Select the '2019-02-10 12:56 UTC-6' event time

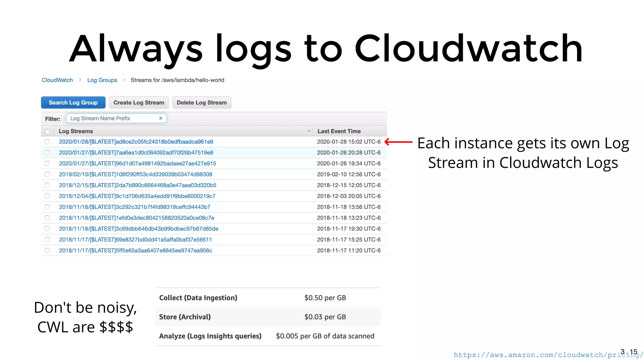[x=349, y=174]
